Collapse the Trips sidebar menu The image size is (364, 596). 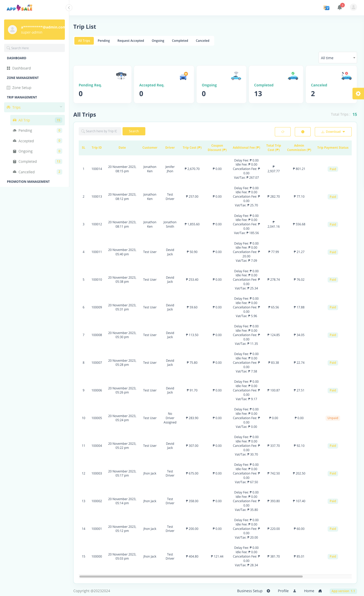pos(34,107)
